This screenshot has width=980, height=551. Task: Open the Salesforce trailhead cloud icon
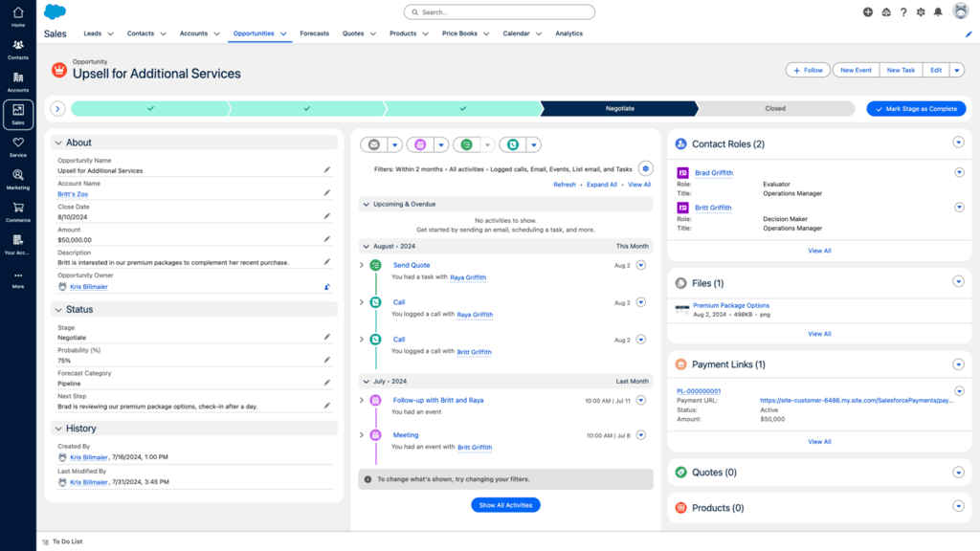(x=886, y=11)
